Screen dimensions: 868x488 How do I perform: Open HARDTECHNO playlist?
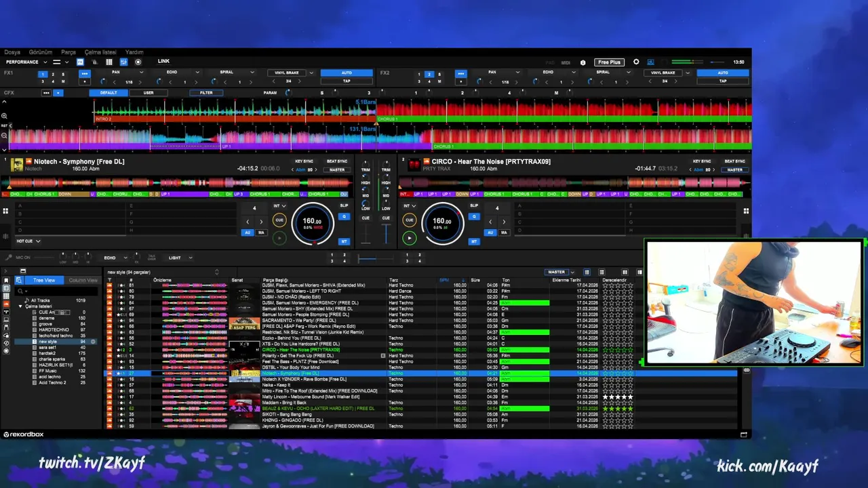coord(54,330)
